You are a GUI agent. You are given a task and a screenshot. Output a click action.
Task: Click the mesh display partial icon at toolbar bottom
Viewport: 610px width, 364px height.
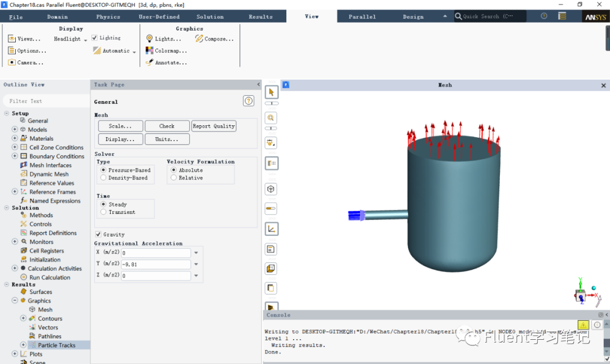271,306
